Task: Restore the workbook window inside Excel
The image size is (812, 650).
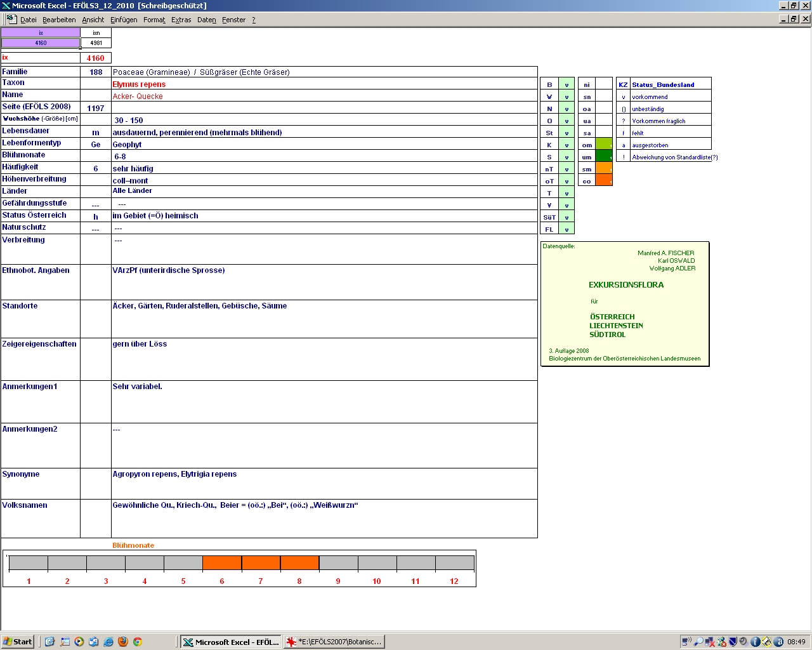Action: [x=794, y=19]
